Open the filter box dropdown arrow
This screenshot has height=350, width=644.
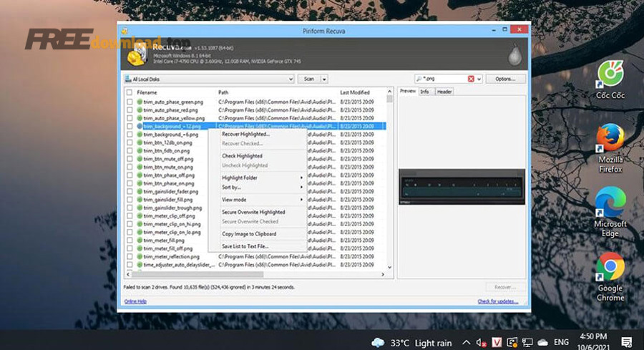tap(479, 79)
